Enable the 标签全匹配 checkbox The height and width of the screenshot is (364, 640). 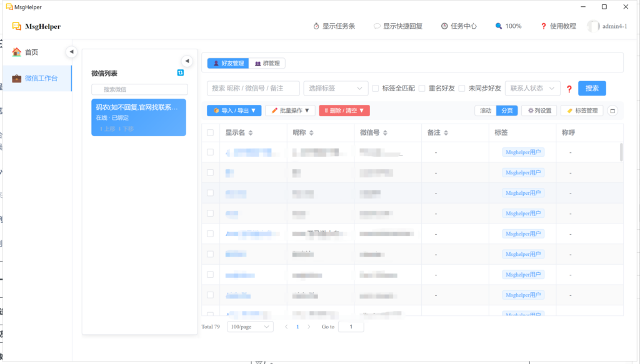coord(376,89)
